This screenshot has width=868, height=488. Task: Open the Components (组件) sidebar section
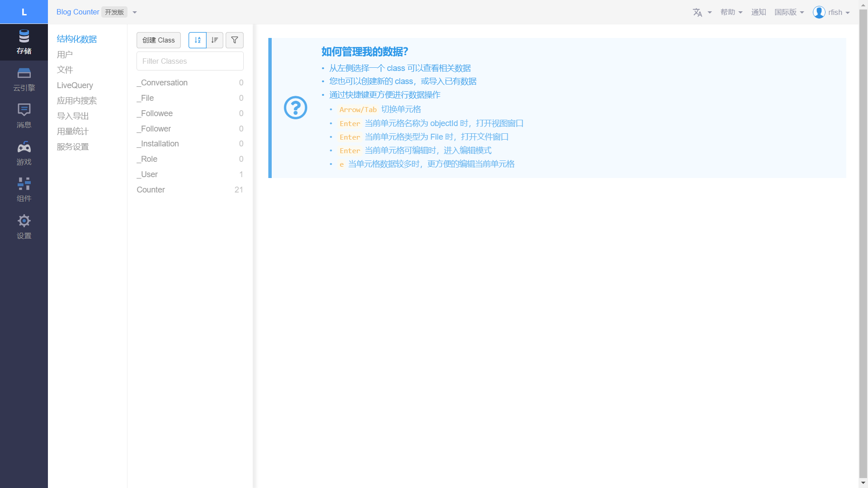coord(24,190)
